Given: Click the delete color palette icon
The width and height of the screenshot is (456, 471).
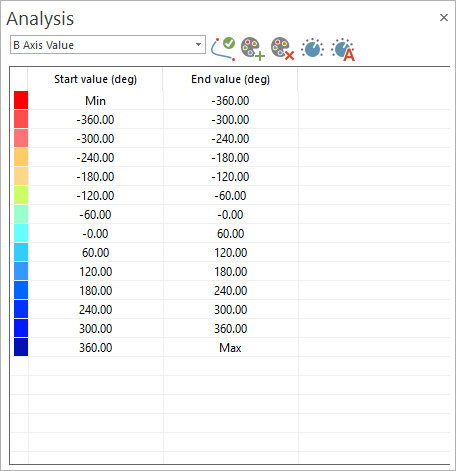Looking at the screenshot, I should coord(282,49).
